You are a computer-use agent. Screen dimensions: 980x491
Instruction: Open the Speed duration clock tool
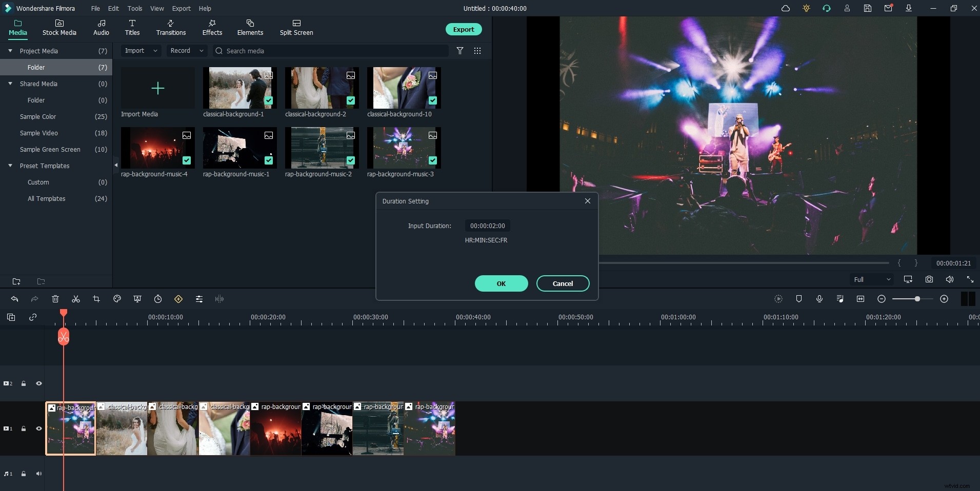157,299
